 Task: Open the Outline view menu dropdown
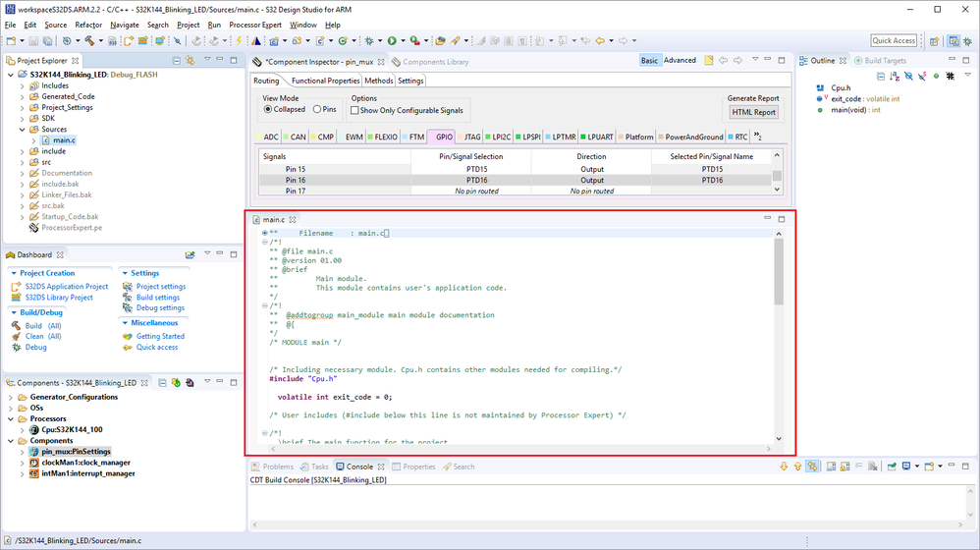click(x=967, y=76)
